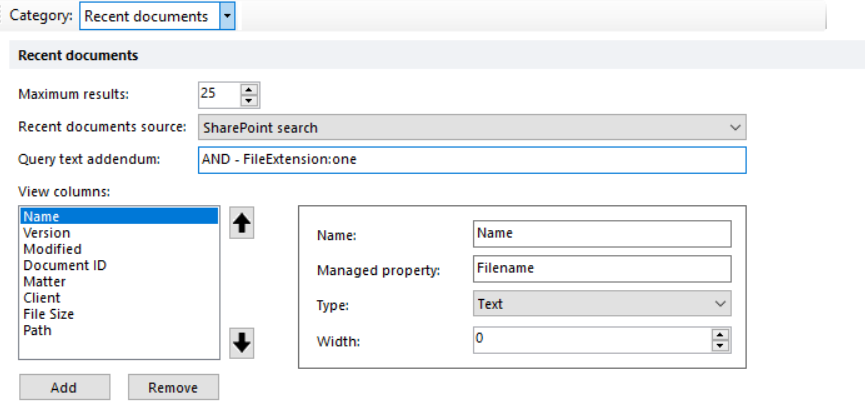Viewport: 865px width, 411px height.
Task: Open the Type dropdown showing Text
Action: click(x=602, y=303)
